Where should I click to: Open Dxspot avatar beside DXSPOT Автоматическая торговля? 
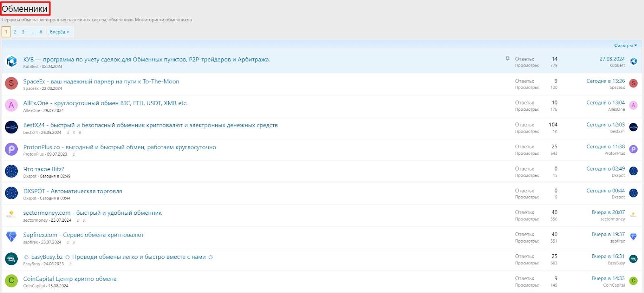[x=11, y=193]
